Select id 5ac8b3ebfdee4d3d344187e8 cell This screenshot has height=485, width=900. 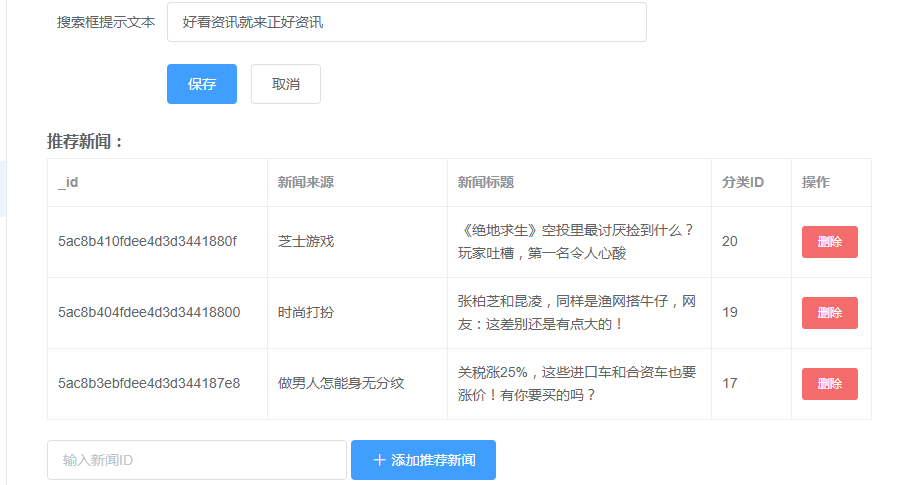tap(157, 383)
